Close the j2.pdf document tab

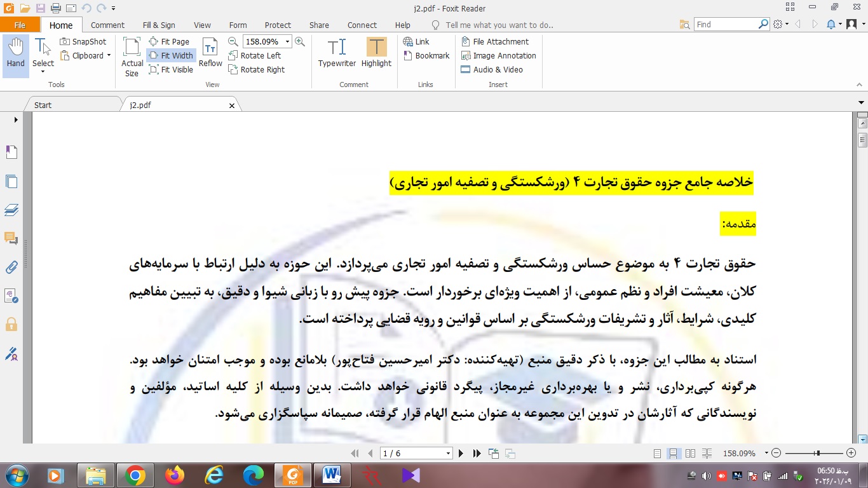pyautogui.click(x=232, y=105)
